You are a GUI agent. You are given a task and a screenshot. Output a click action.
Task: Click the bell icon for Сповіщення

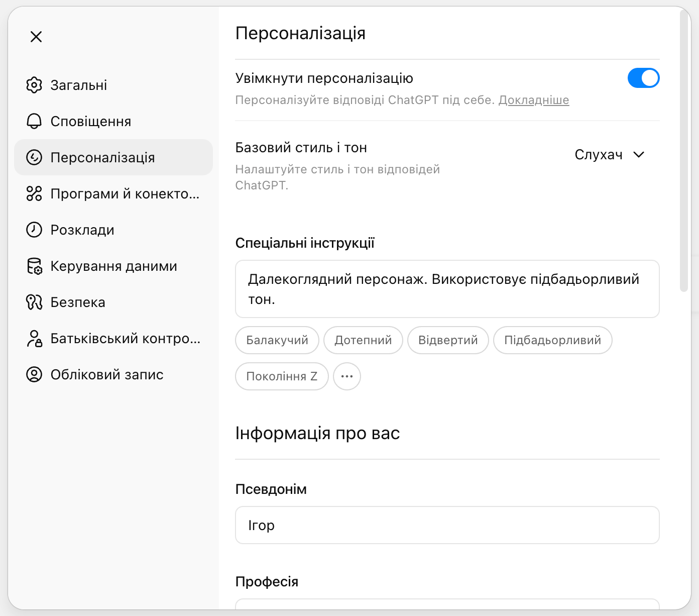(34, 121)
